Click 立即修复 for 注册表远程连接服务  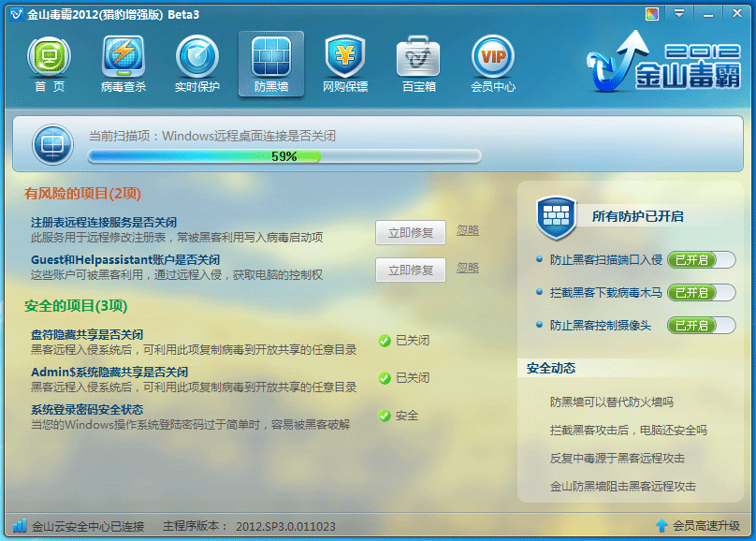[x=411, y=232]
